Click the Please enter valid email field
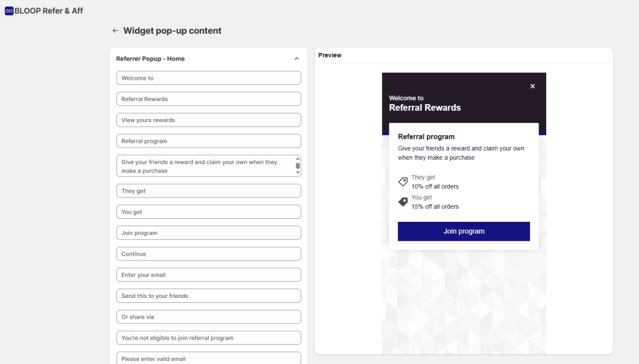This screenshot has width=639, height=364. [208, 358]
